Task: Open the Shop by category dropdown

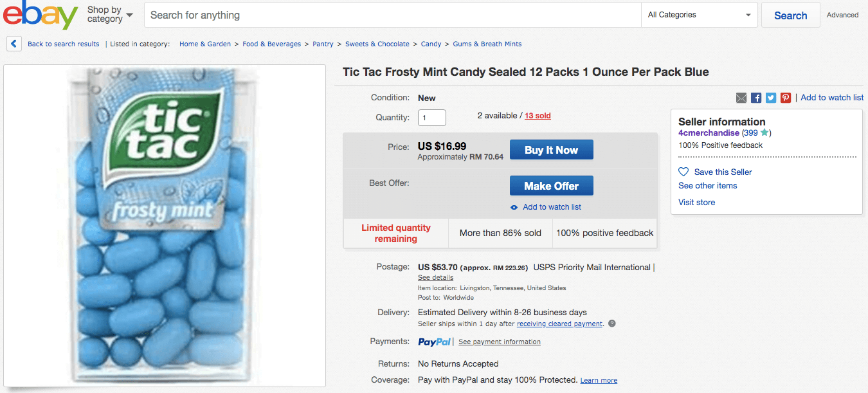Action: tap(110, 15)
